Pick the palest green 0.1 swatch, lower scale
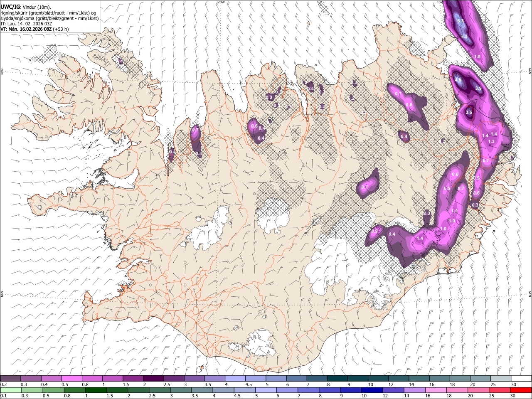The height and width of the screenshot is (399, 532). [11, 390]
